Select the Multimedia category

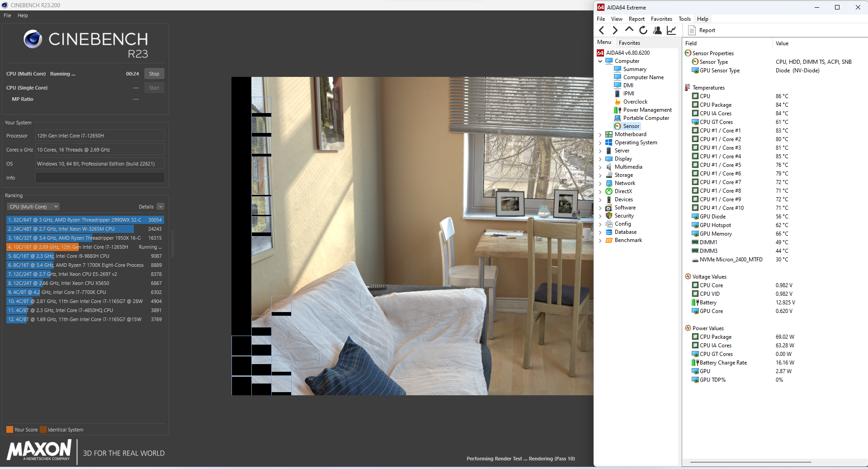tap(628, 167)
